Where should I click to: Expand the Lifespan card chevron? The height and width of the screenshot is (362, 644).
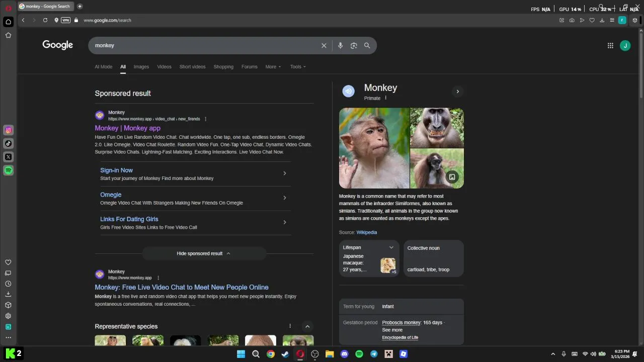pos(391,247)
